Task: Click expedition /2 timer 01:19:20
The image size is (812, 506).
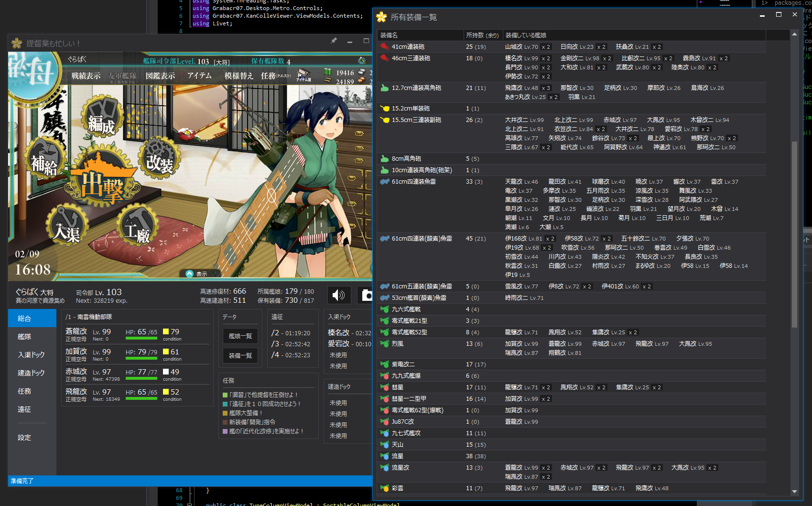Action: [291, 333]
